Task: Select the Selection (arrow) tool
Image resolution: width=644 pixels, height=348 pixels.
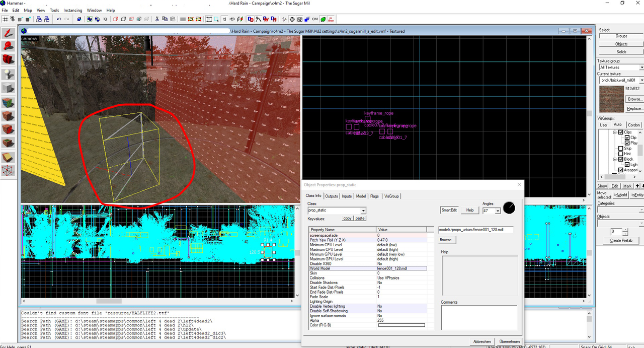Action: tap(8, 34)
